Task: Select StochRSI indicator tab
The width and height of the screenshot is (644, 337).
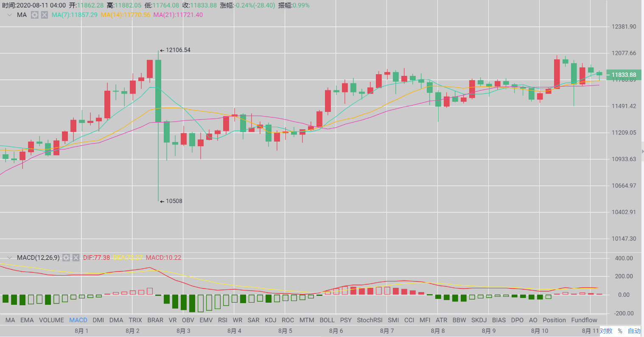Action: (x=370, y=320)
